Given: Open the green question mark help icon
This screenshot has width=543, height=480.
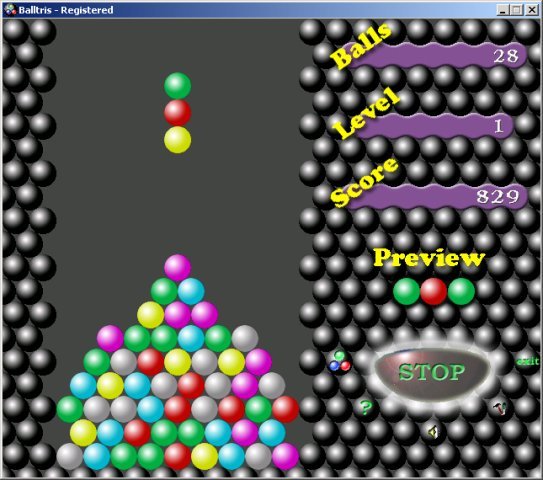Looking at the screenshot, I should [x=366, y=407].
